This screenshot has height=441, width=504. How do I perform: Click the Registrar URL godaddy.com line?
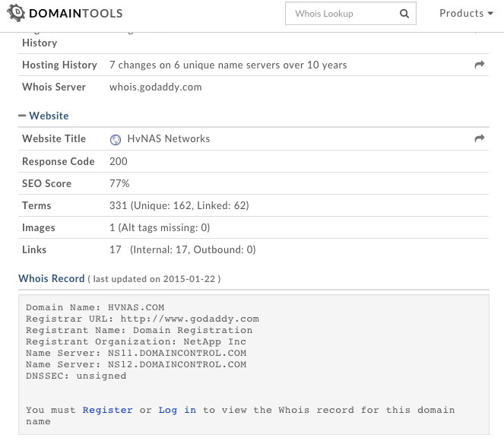(142, 319)
